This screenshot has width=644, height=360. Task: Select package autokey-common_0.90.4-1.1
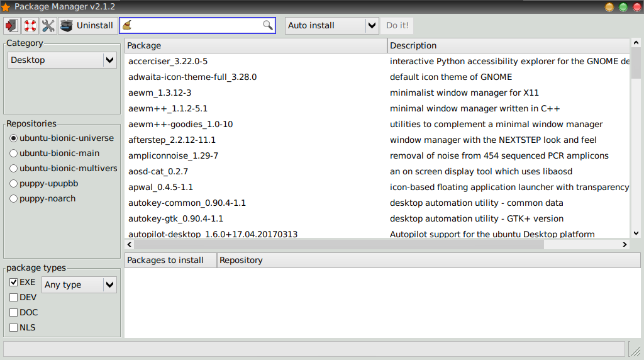point(187,203)
